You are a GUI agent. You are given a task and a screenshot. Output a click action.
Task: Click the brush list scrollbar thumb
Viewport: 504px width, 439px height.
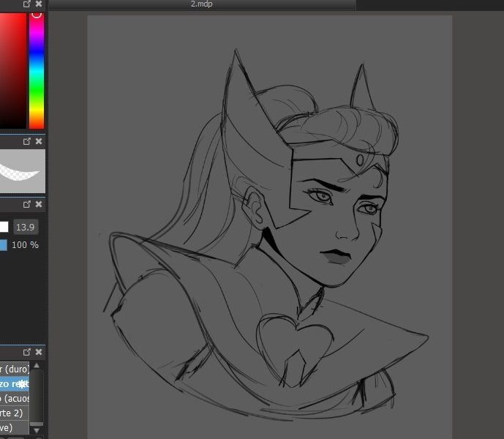(37, 397)
